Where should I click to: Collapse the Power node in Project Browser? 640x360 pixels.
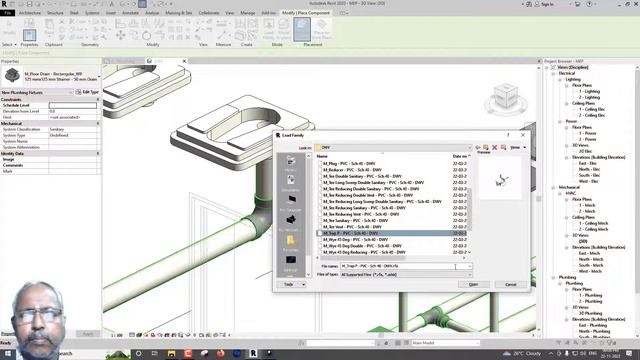560,122
